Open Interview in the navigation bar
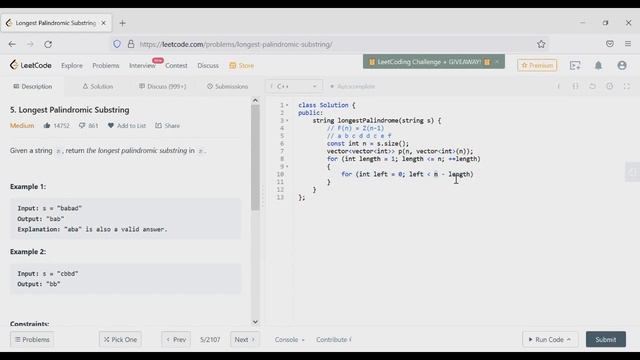This screenshot has height=360, width=640. point(142,65)
